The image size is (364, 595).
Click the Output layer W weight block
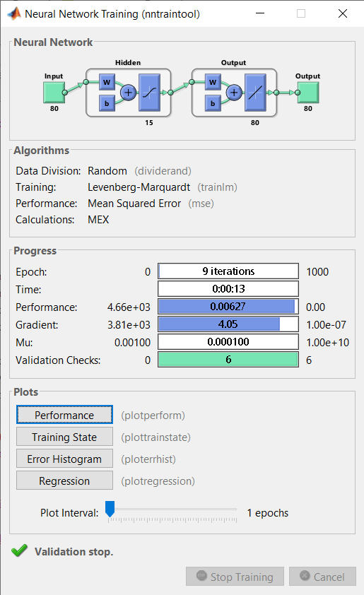click(x=213, y=82)
